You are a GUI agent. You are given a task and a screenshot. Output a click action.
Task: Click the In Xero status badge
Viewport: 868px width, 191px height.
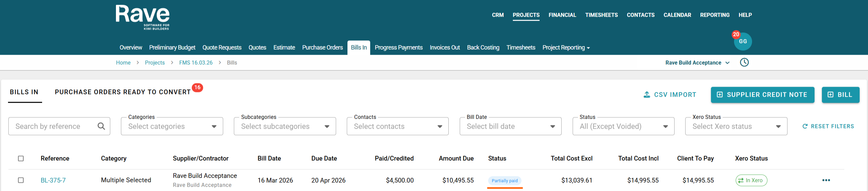(751, 180)
